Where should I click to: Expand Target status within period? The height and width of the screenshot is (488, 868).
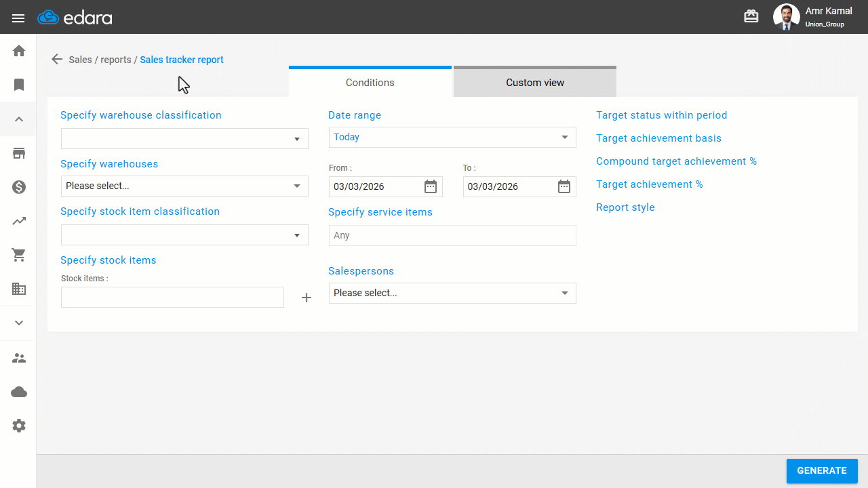661,115
